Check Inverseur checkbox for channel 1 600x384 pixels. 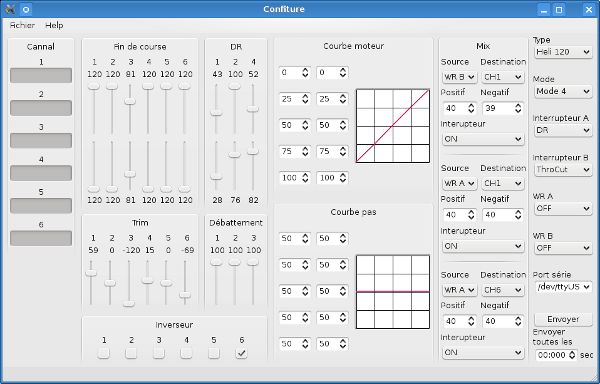coord(104,353)
